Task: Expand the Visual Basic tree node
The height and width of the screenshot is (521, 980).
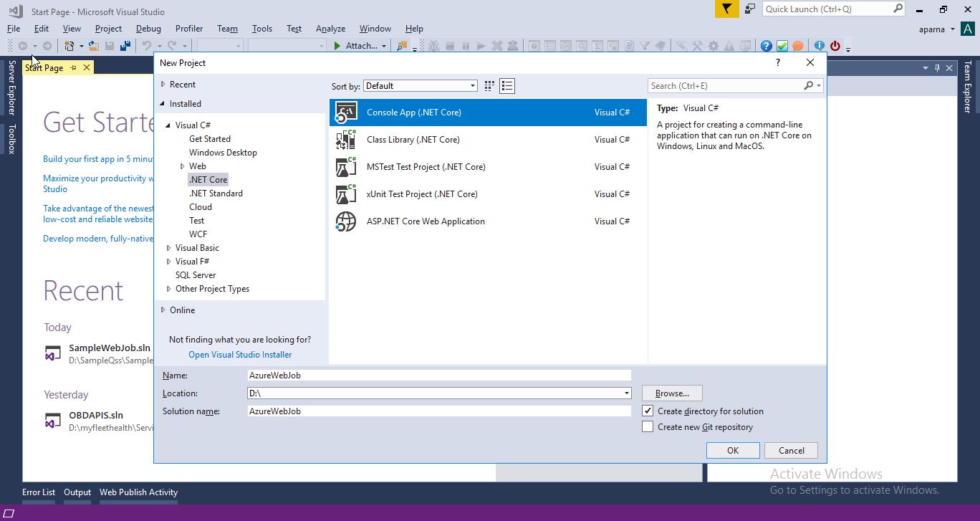Action: click(169, 248)
